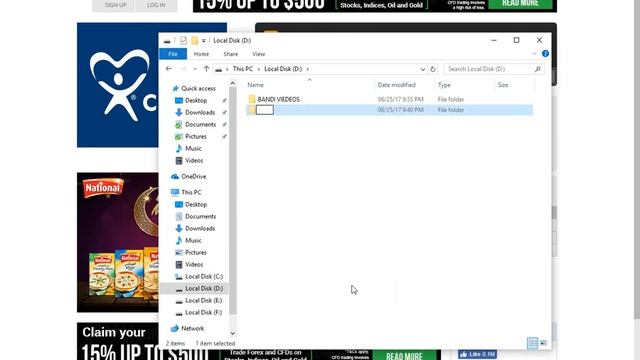Select Local Disk (D:) in navigation pane

204,289
